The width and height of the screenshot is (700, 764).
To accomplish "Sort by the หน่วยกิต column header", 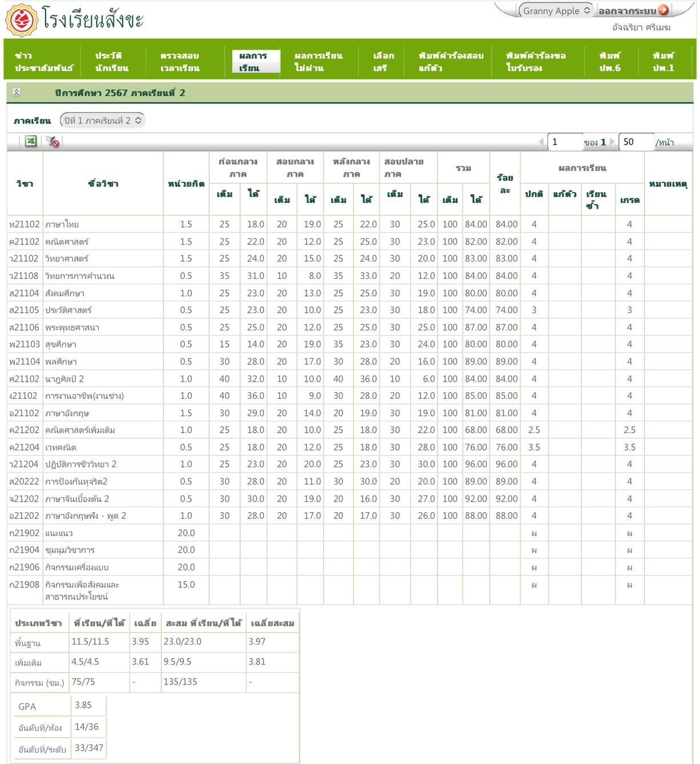I will (186, 183).
